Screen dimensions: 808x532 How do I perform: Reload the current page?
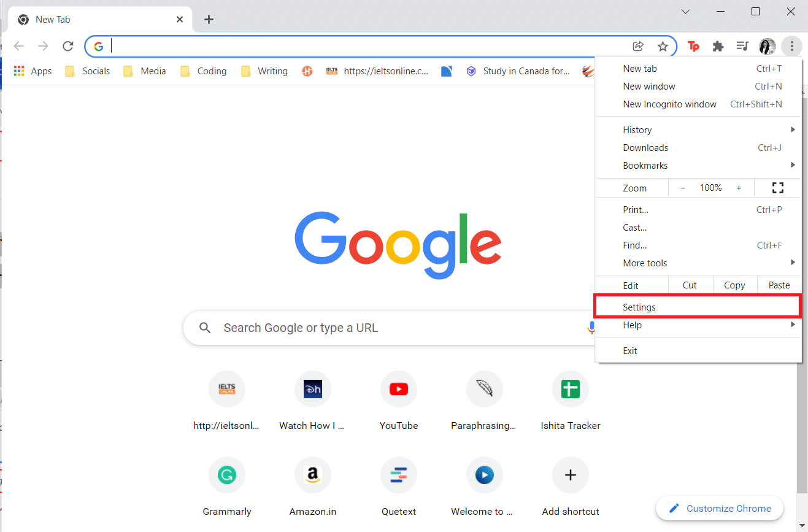[68, 46]
